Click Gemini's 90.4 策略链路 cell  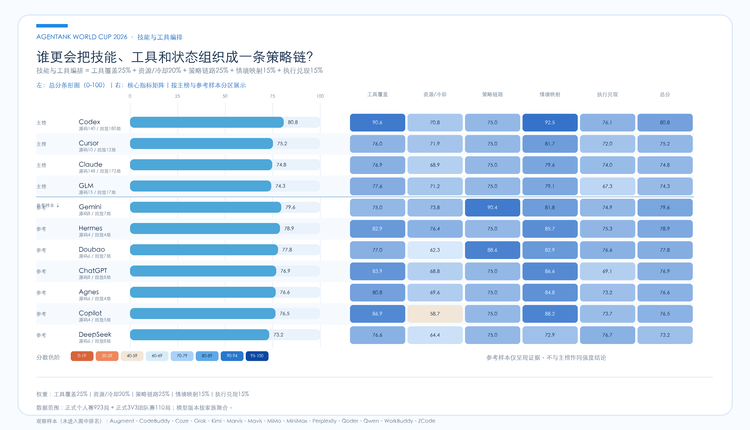(x=492, y=208)
